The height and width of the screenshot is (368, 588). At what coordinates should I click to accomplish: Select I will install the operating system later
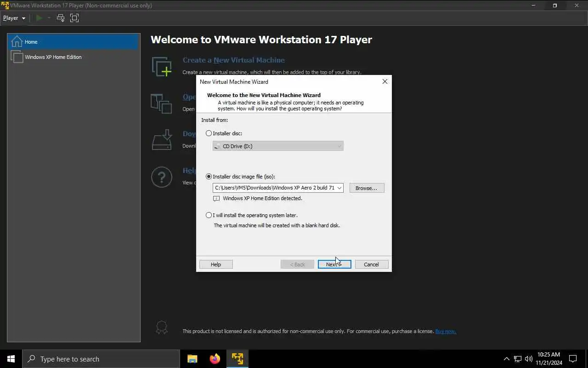pyautogui.click(x=209, y=215)
